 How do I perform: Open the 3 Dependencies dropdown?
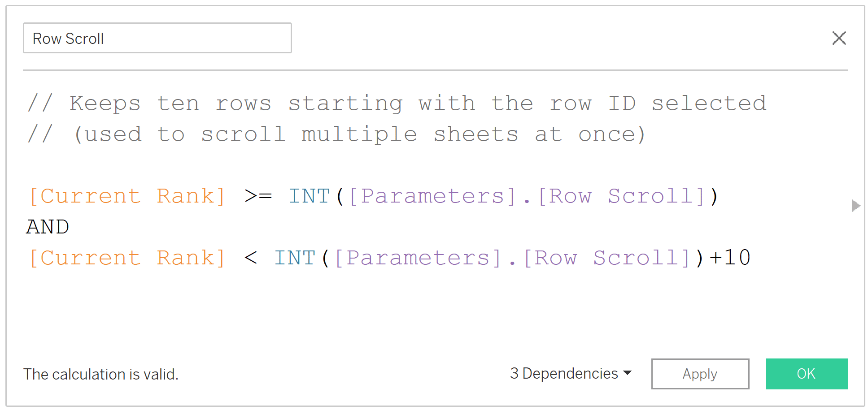tap(571, 373)
